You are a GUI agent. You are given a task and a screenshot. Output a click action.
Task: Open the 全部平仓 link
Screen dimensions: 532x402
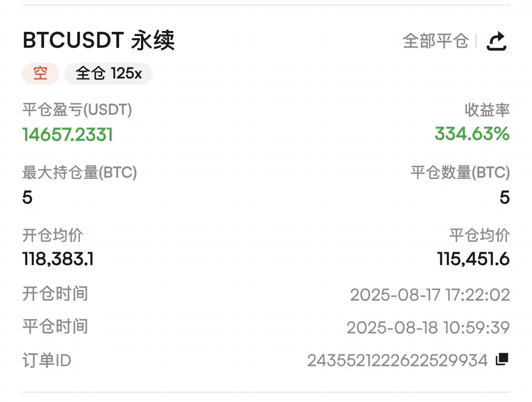pyautogui.click(x=436, y=41)
